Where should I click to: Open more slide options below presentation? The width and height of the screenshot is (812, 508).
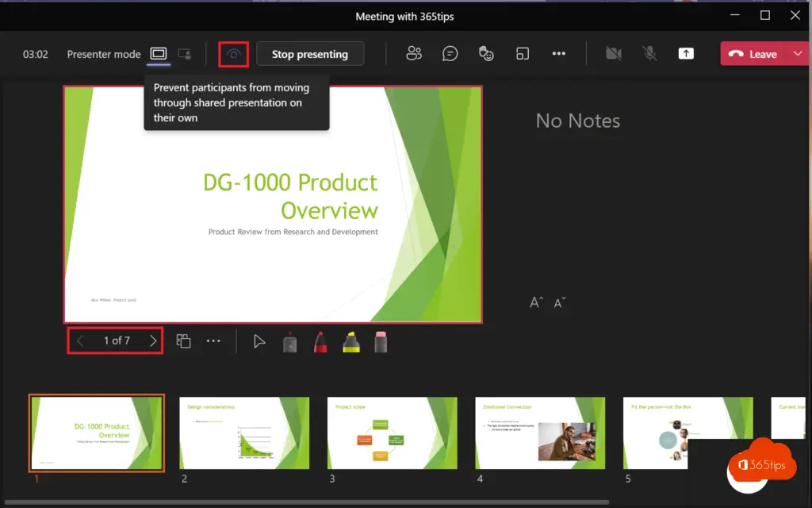(213, 341)
